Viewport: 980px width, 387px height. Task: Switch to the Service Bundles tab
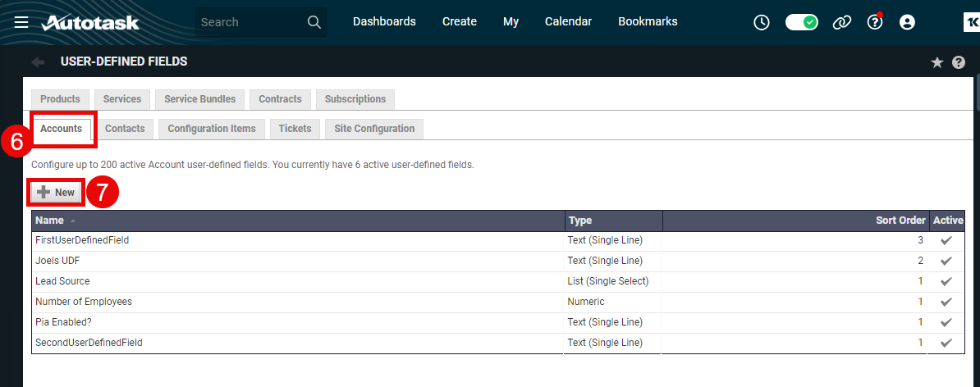point(200,99)
